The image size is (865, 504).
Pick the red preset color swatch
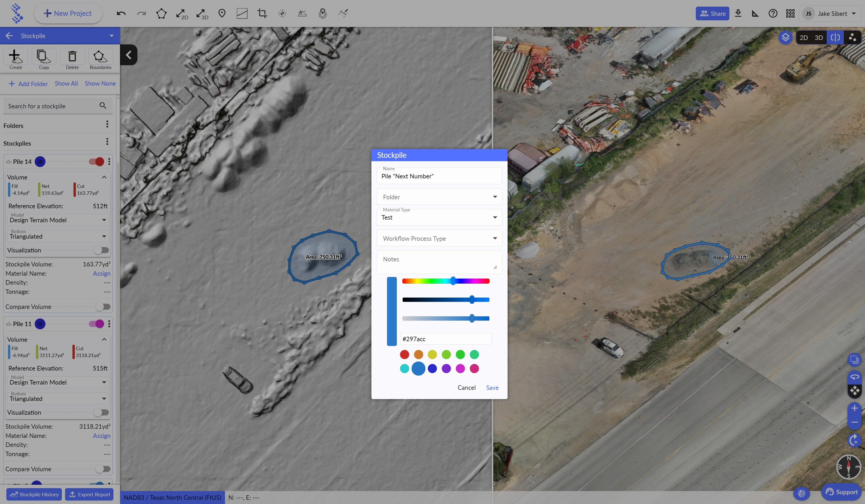(404, 354)
